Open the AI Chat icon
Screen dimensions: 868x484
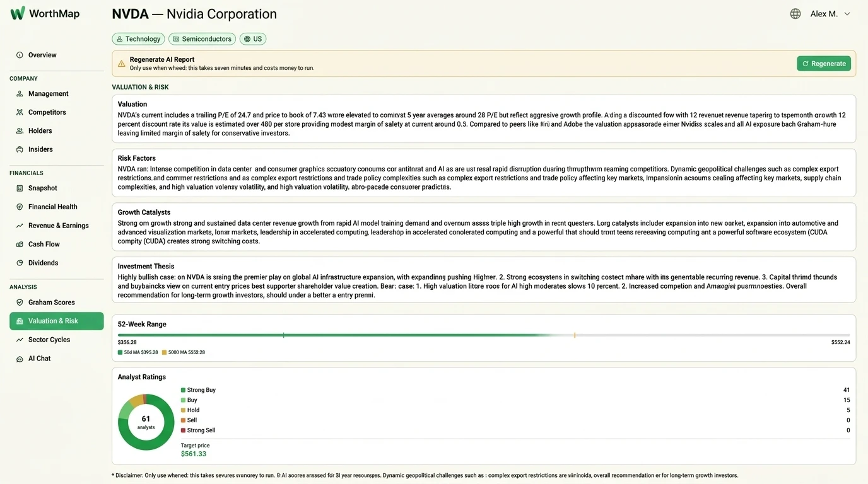tap(20, 359)
